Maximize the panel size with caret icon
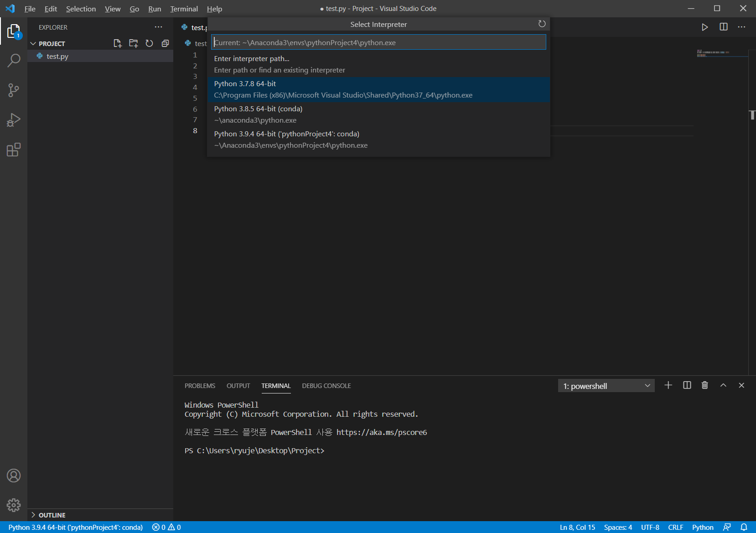 coord(723,385)
